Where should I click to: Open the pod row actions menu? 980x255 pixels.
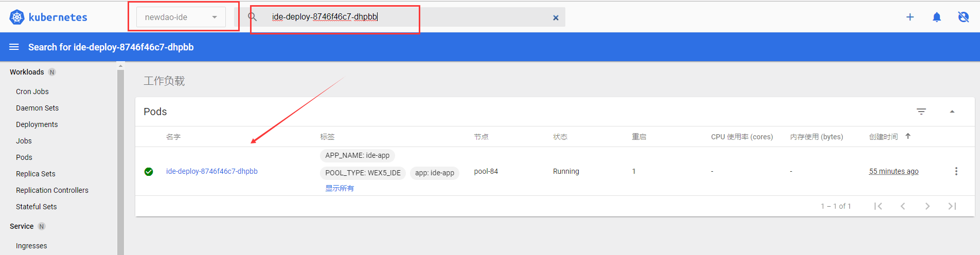(x=956, y=171)
